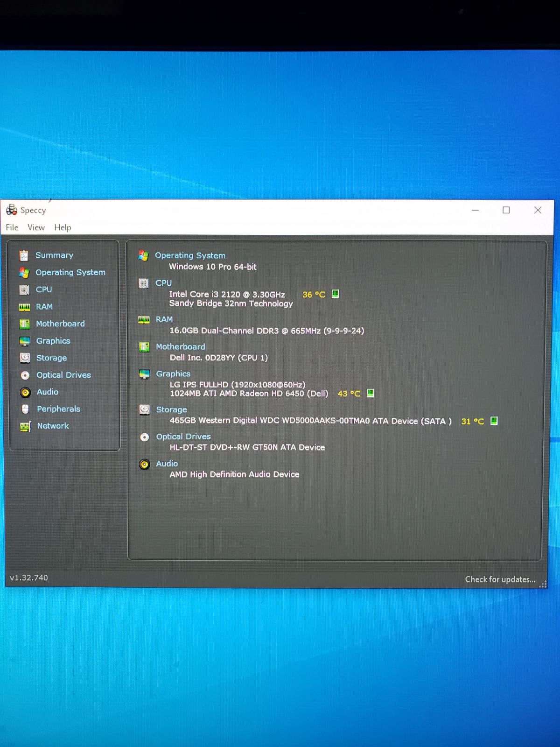Click the Optical Drives disc icon in sidebar
This screenshot has height=747, width=560.
(25, 375)
